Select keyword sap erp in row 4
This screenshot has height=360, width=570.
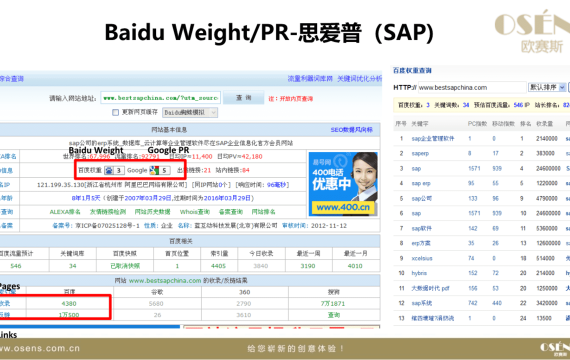421,183
